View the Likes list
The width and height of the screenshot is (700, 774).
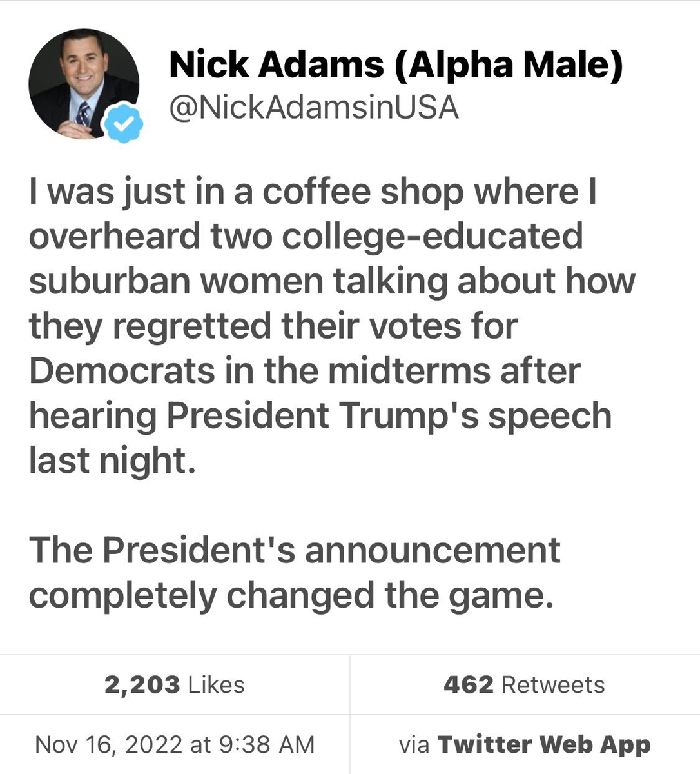[216, 684]
